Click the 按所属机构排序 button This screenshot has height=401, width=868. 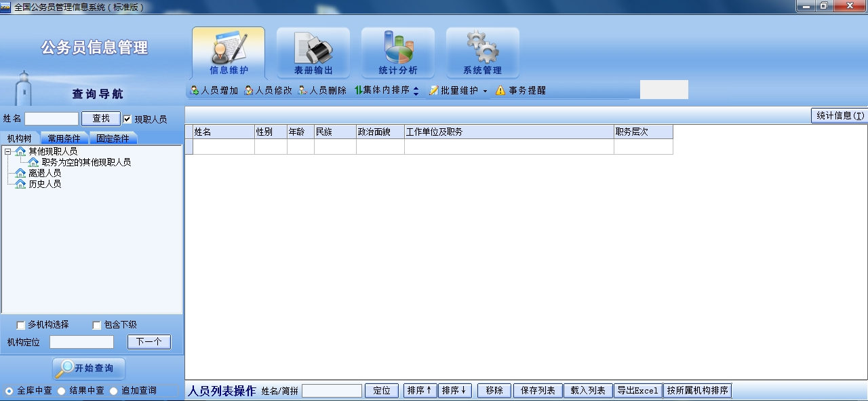pos(697,391)
